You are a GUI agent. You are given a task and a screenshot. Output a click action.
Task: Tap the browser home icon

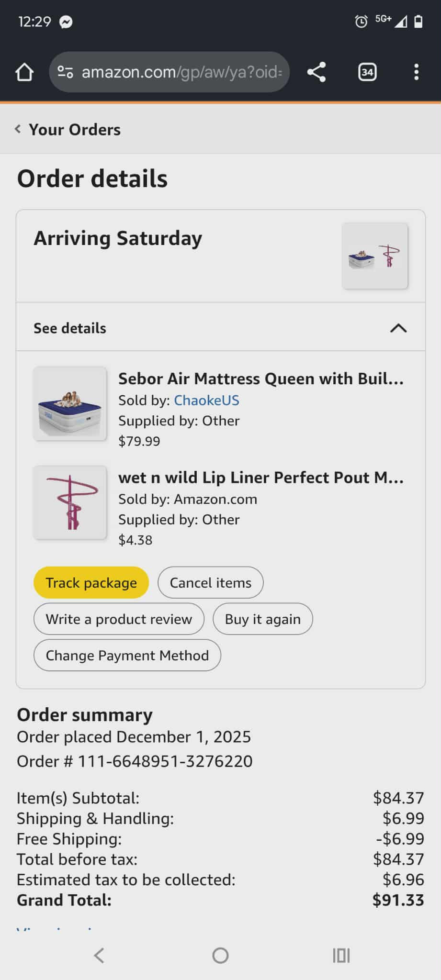(24, 72)
